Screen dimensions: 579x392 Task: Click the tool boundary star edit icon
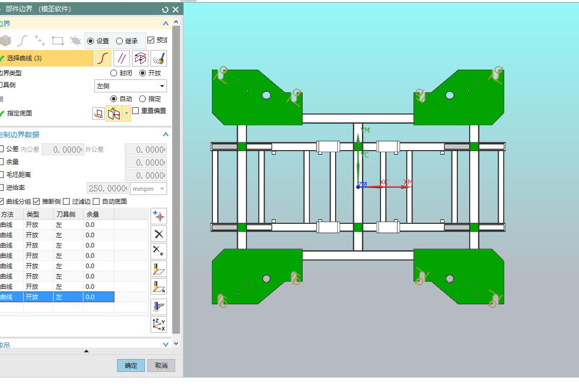pos(159,287)
